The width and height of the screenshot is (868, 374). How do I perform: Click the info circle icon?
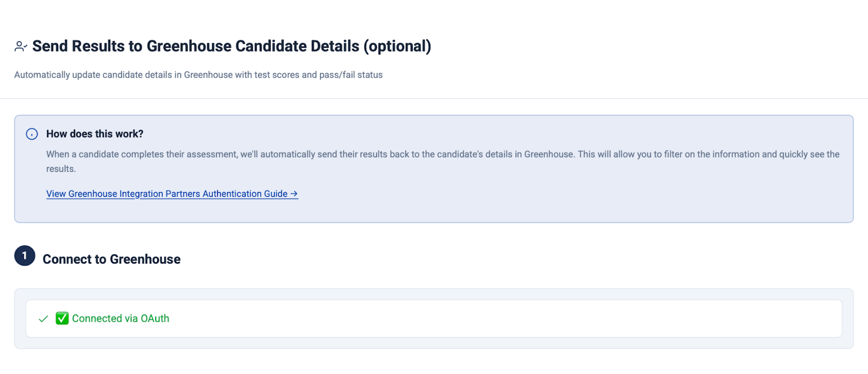(x=32, y=134)
